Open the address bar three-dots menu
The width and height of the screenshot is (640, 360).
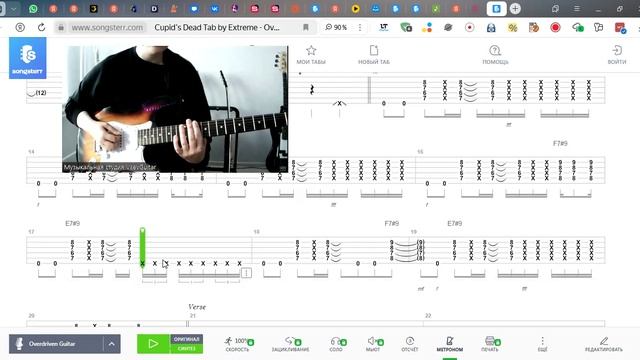pos(360,27)
